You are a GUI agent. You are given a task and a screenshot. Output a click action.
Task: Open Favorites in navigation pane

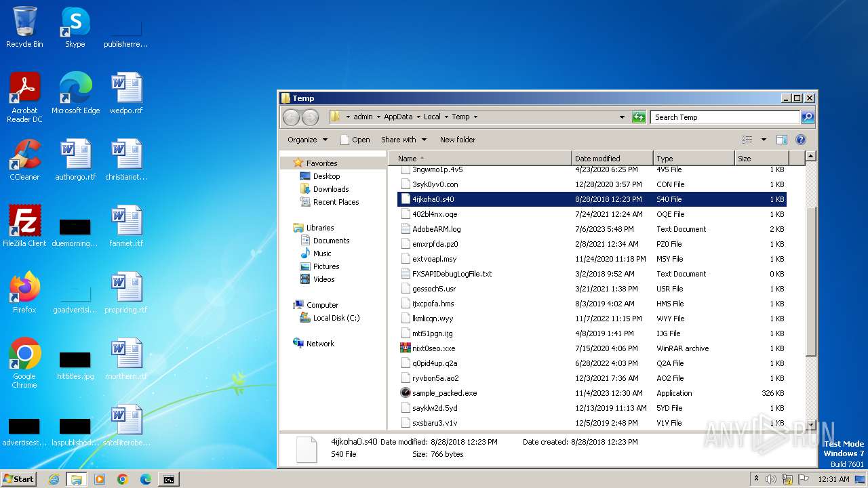pyautogui.click(x=321, y=163)
